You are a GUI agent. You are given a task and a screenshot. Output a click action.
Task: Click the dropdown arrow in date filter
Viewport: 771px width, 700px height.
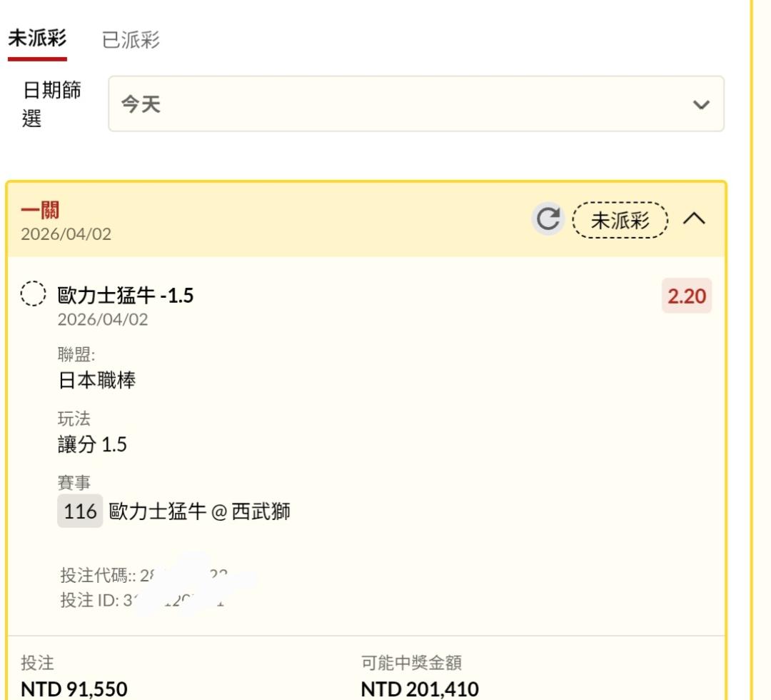click(701, 105)
